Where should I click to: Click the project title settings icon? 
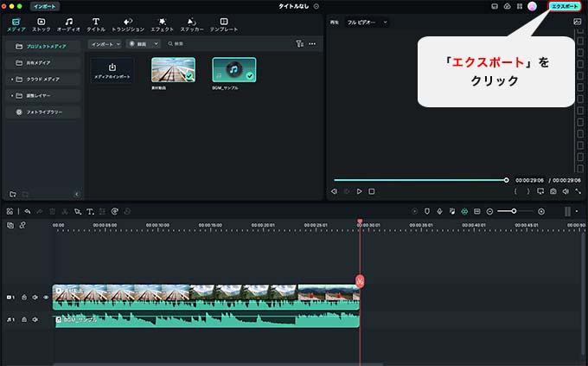tap(316, 6)
